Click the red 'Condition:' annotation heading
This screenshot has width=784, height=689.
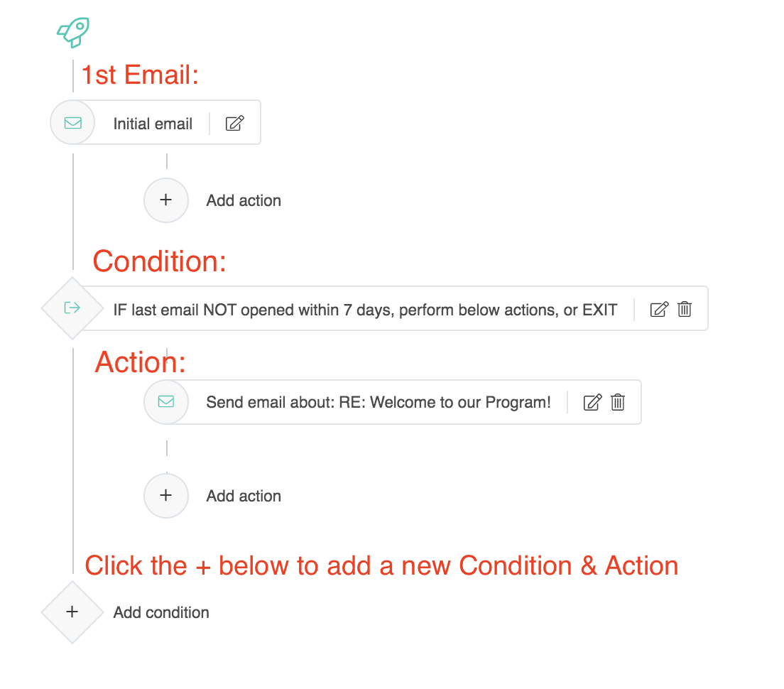(159, 261)
